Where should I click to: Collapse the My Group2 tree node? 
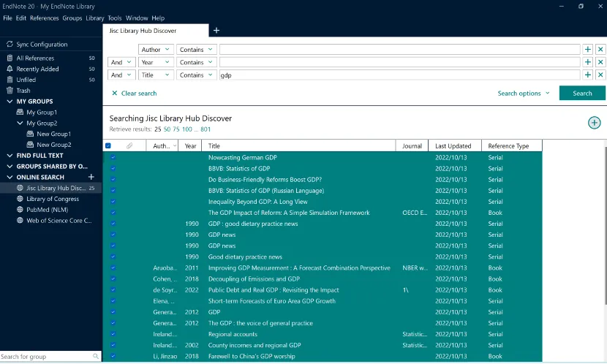[x=20, y=123]
